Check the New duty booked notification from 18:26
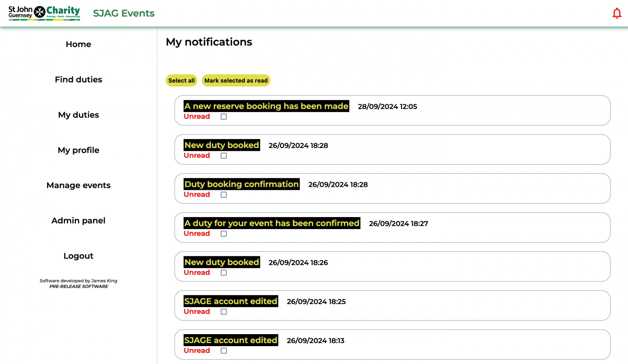Image resolution: width=628 pixels, height=364 pixels. click(x=224, y=272)
